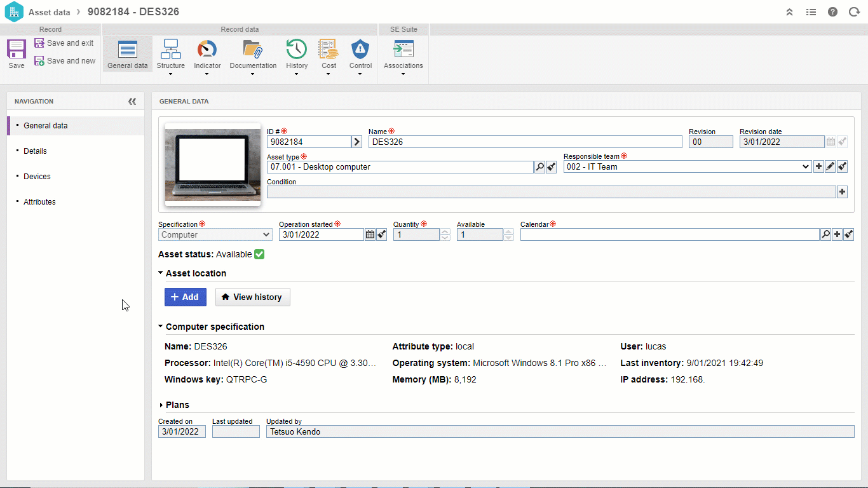Add a Calendar with plus icon
This screenshot has height=488, width=868.
pyautogui.click(x=837, y=234)
